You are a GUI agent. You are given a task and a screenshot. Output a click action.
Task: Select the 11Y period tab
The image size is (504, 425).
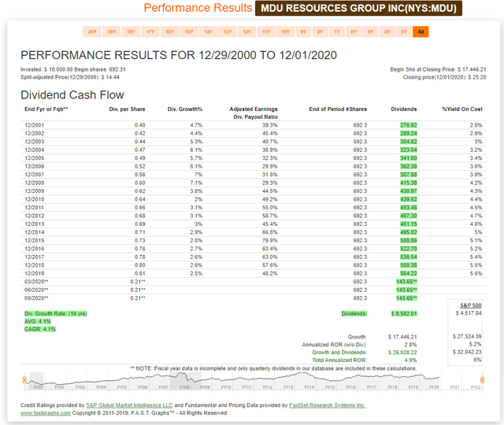click(x=266, y=31)
